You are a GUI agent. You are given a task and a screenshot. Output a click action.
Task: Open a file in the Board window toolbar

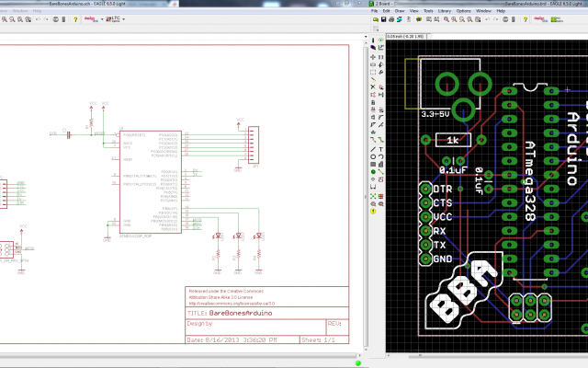(x=376, y=19)
